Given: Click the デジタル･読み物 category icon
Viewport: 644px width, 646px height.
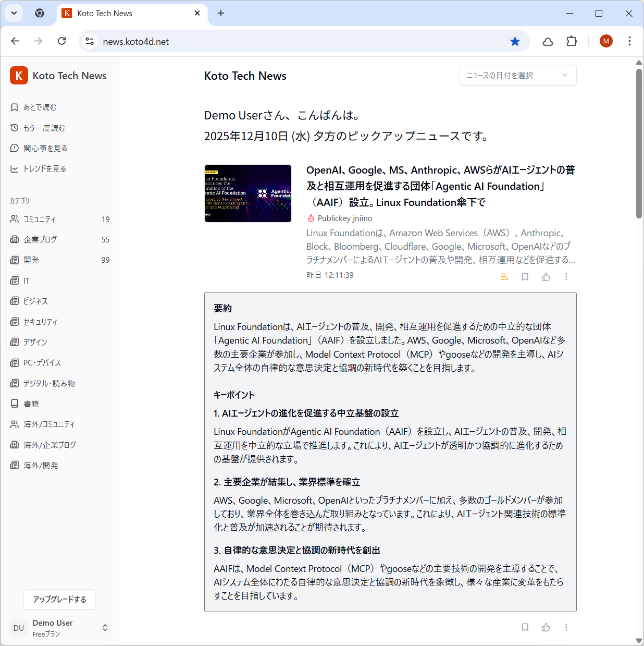Looking at the screenshot, I should [15, 383].
